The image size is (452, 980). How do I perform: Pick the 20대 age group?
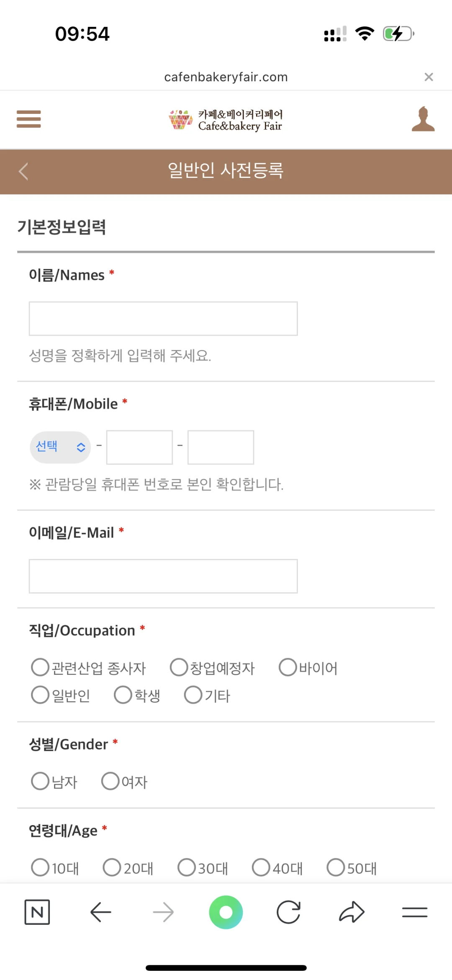(x=112, y=867)
